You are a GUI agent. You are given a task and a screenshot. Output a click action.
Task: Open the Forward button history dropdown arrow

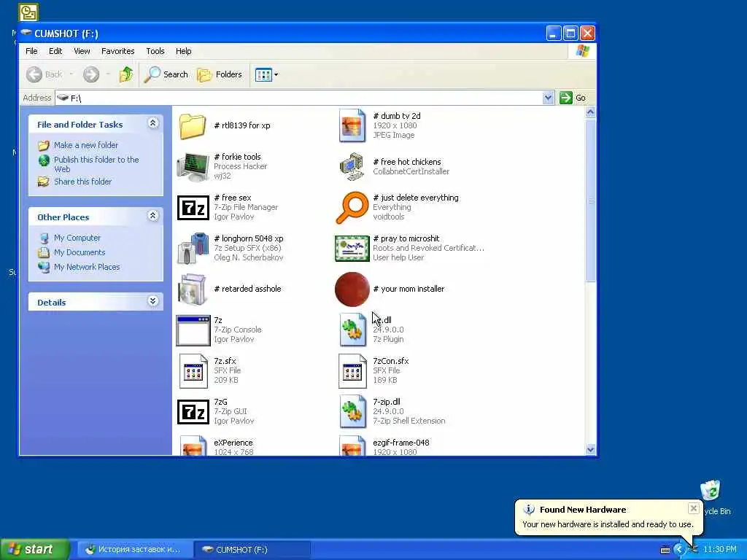(108, 74)
